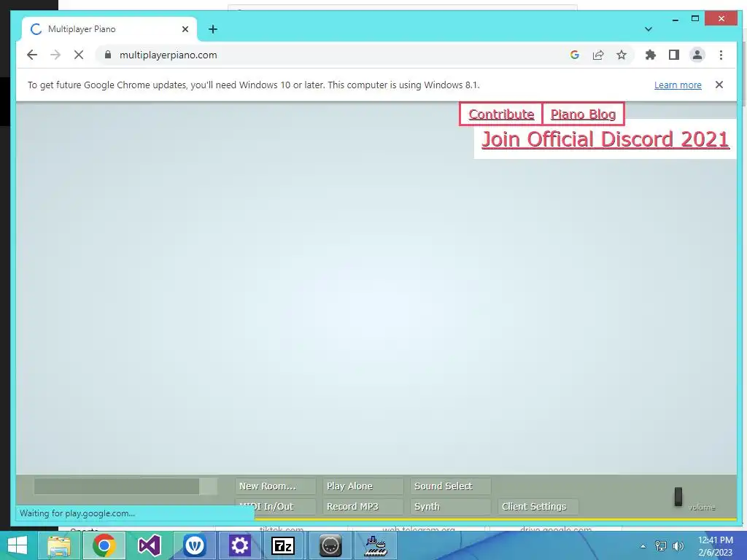
Task: Toggle the browser side panel
Action: (673, 55)
